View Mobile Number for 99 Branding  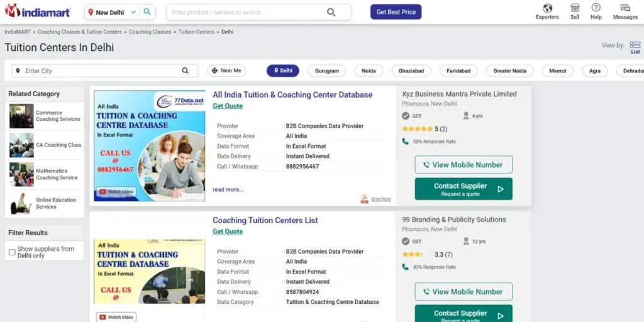464,292
